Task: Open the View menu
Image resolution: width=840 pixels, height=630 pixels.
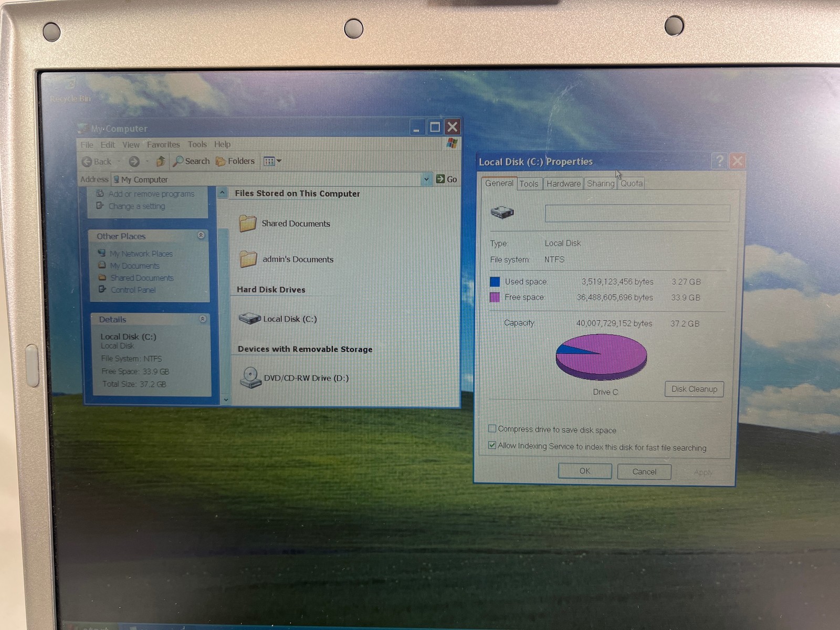Action: [131, 145]
